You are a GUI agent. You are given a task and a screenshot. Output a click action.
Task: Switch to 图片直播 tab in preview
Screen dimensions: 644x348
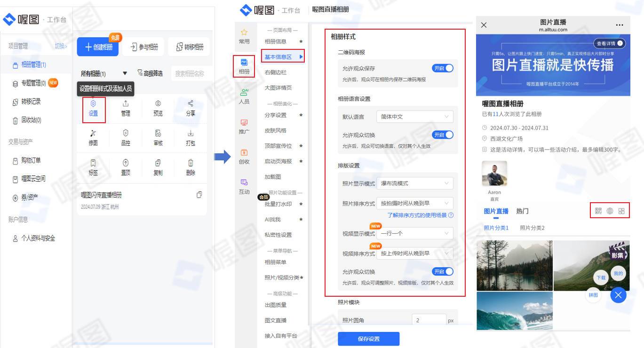(x=496, y=211)
